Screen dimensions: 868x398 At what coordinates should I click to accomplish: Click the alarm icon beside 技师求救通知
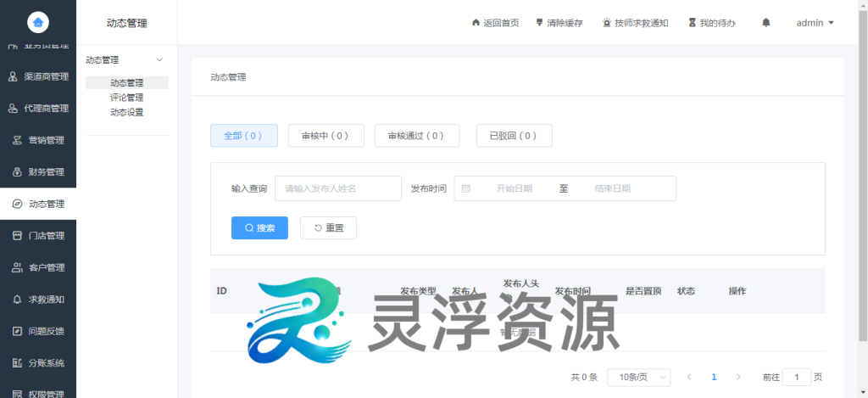point(607,23)
